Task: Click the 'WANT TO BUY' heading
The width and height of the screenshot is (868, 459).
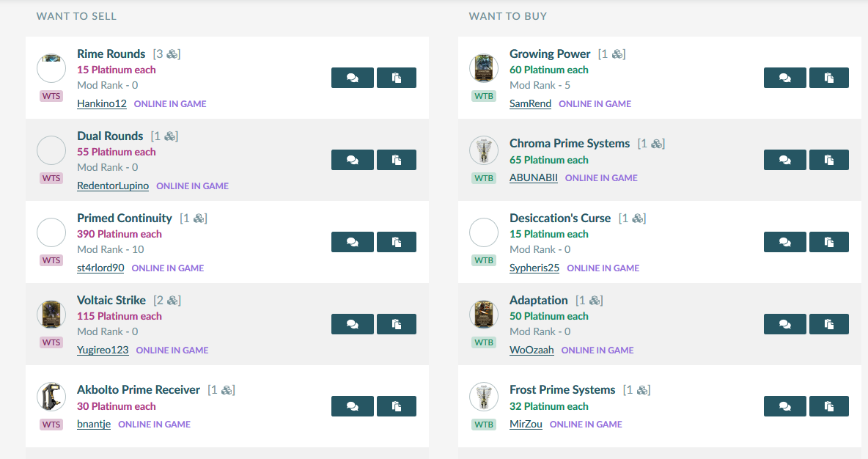Action: pos(507,17)
